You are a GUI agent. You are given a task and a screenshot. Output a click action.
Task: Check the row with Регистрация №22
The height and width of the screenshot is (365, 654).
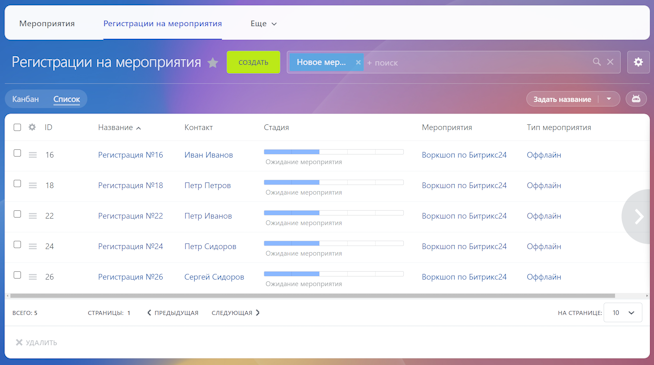[x=17, y=214]
